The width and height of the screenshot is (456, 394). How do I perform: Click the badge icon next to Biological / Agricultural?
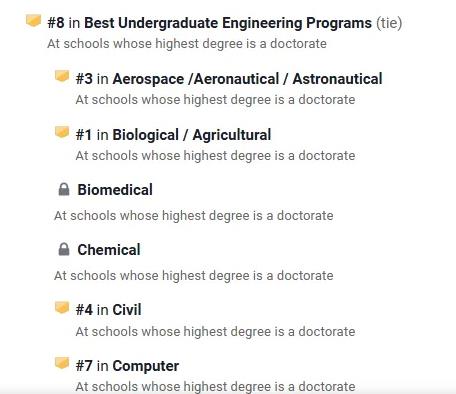(62, 132)
